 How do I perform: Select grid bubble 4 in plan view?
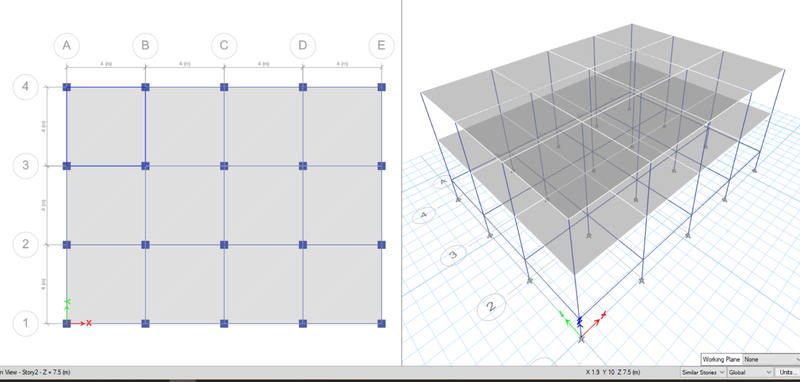point(26,87)
